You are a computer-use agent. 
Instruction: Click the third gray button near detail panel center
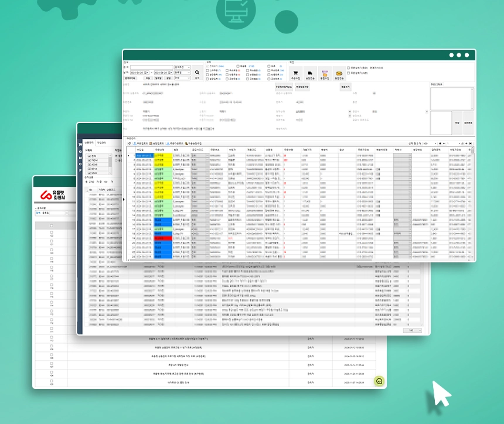[x=345, y=87]
